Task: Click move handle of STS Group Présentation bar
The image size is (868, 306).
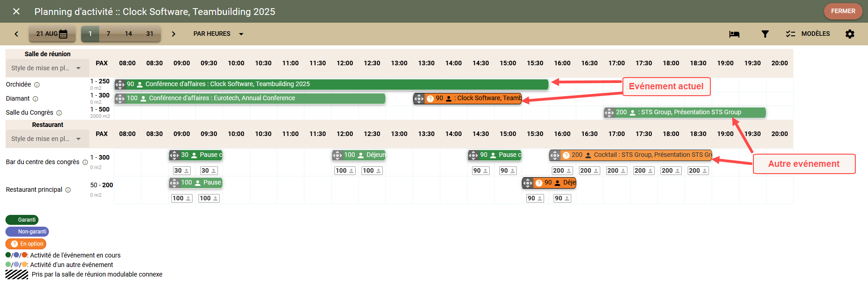Action: click(x=609, y=112)
